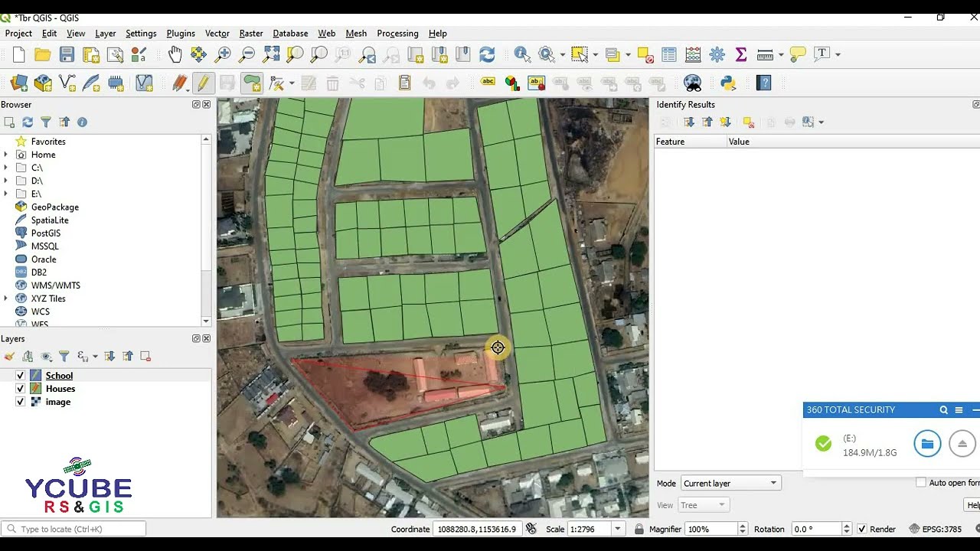Click the filter icon in Browser panel
980x551 pixels.
pos(46,122)
